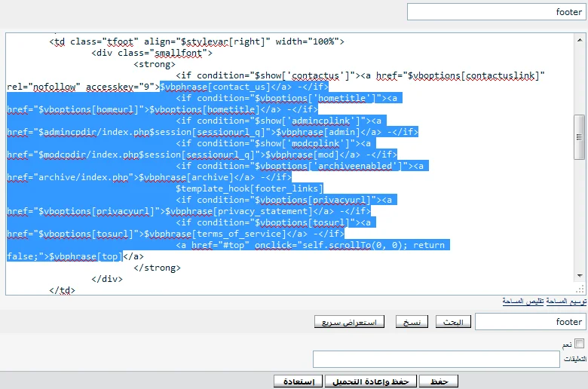Click the div class smallfont line
588x389 pixels.
tap(152, 53)
